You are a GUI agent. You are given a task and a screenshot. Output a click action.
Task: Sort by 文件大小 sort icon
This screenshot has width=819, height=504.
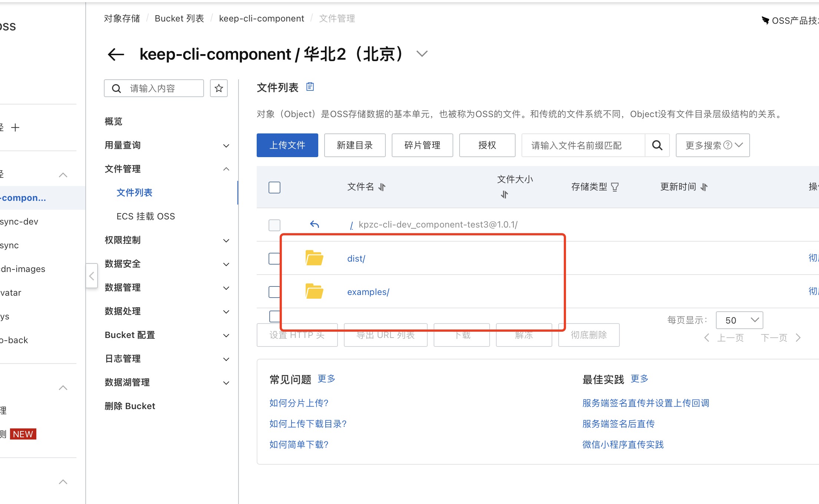tap(504, 195)
